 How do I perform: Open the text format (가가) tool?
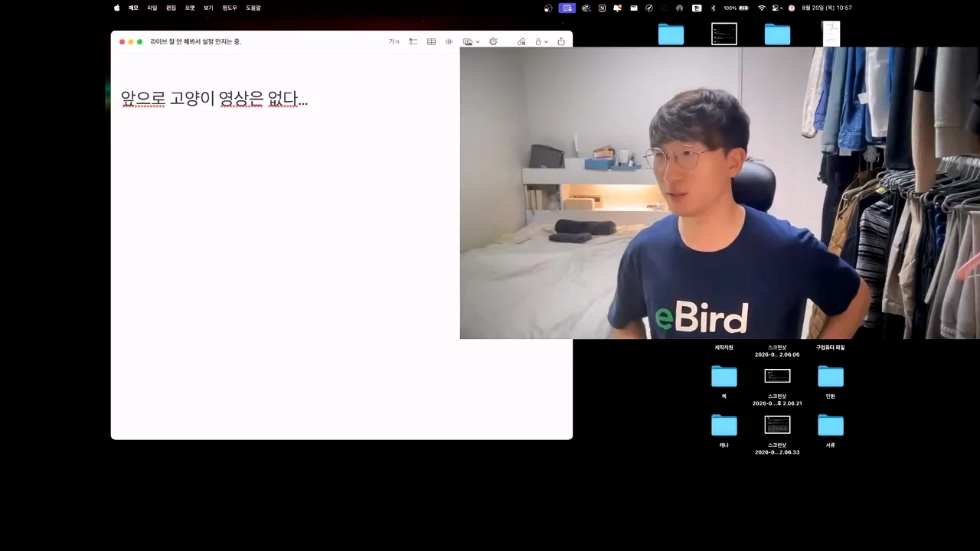(394, 42)
